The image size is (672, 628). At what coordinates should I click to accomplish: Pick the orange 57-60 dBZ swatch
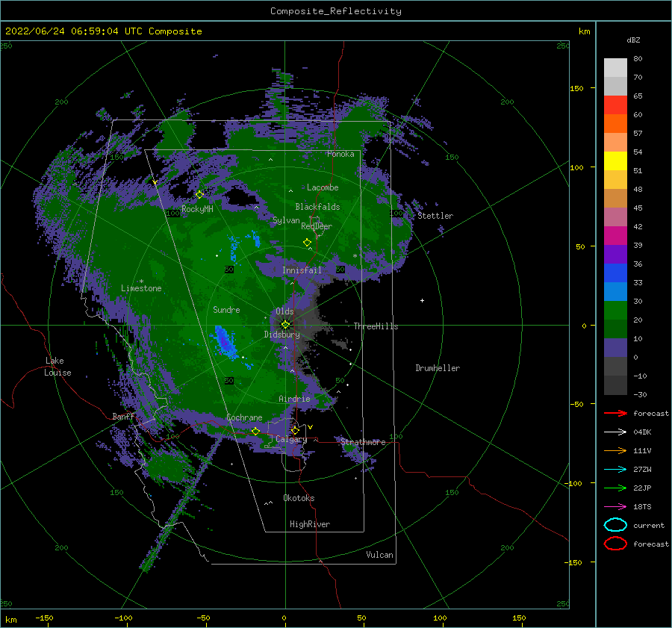pyautogui.click(x=615, y=124)
